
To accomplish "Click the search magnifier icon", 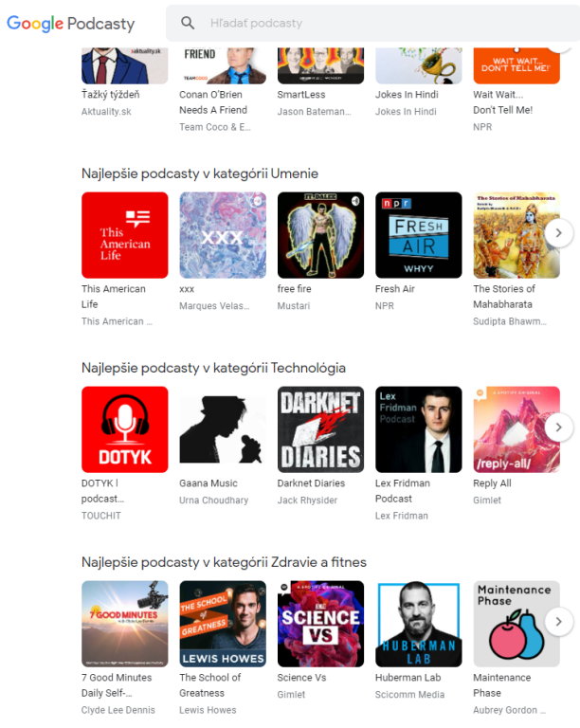I will tap(188, 23).
